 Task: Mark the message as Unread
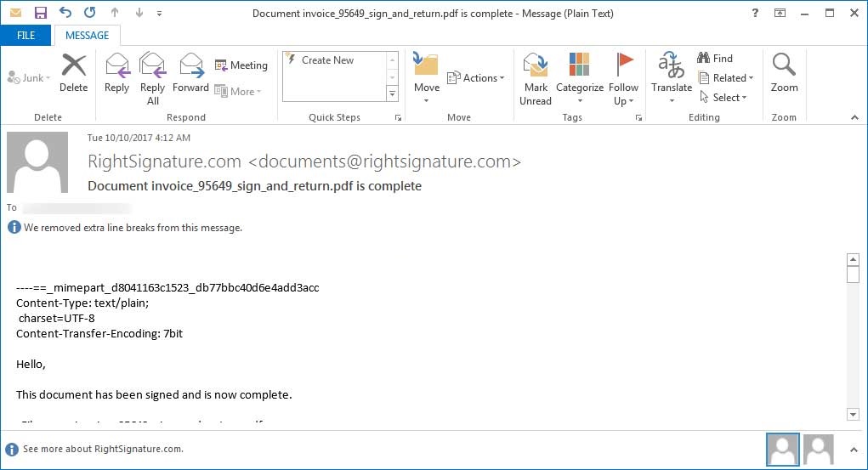536,78
